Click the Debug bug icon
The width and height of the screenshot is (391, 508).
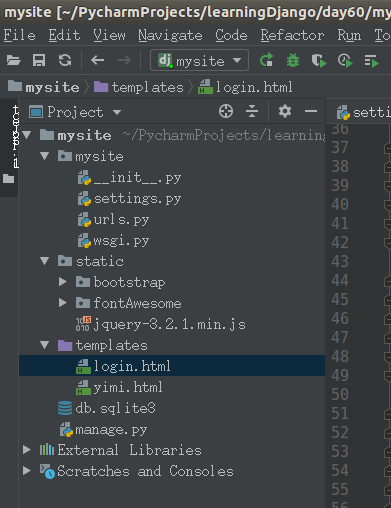[293, 60]
